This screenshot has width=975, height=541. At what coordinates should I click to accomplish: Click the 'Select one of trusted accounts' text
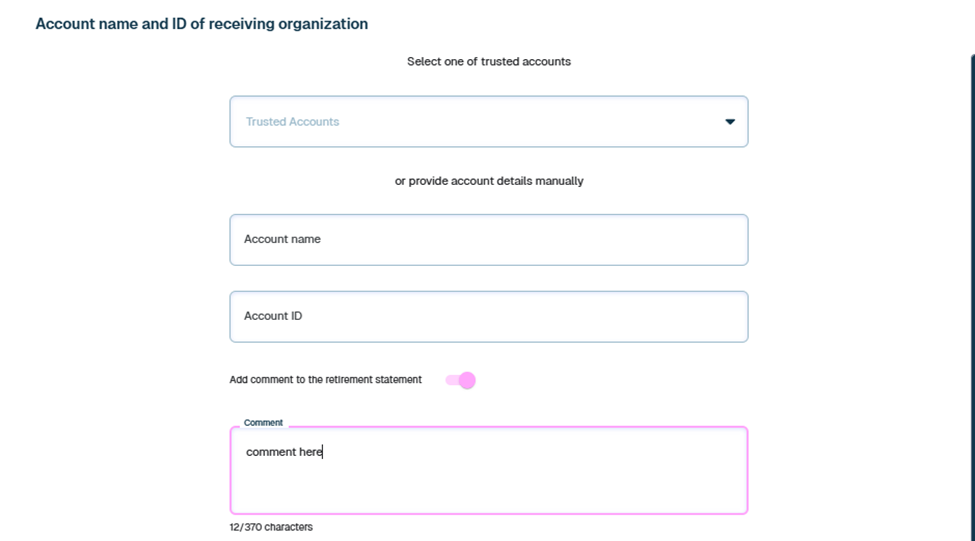488,62
